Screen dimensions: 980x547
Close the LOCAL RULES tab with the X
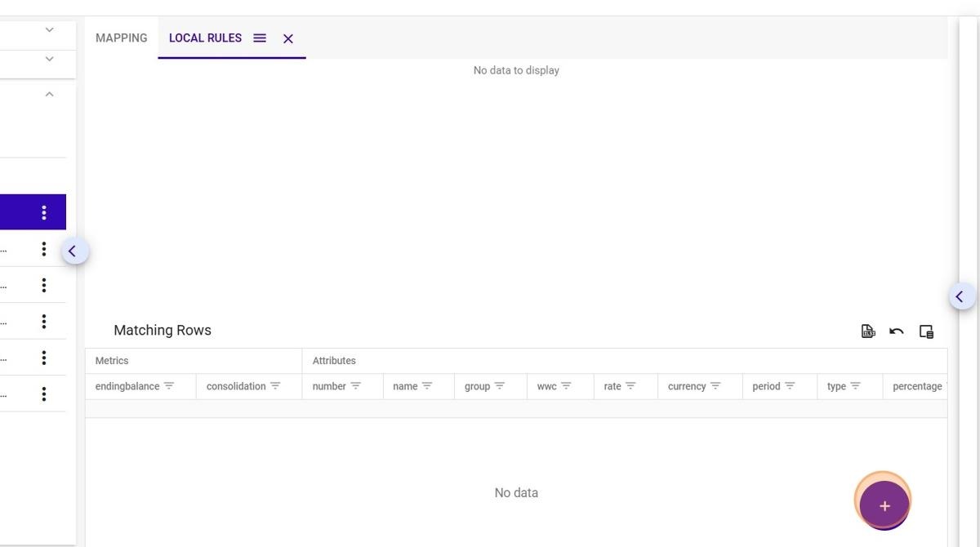pos(288,38)
